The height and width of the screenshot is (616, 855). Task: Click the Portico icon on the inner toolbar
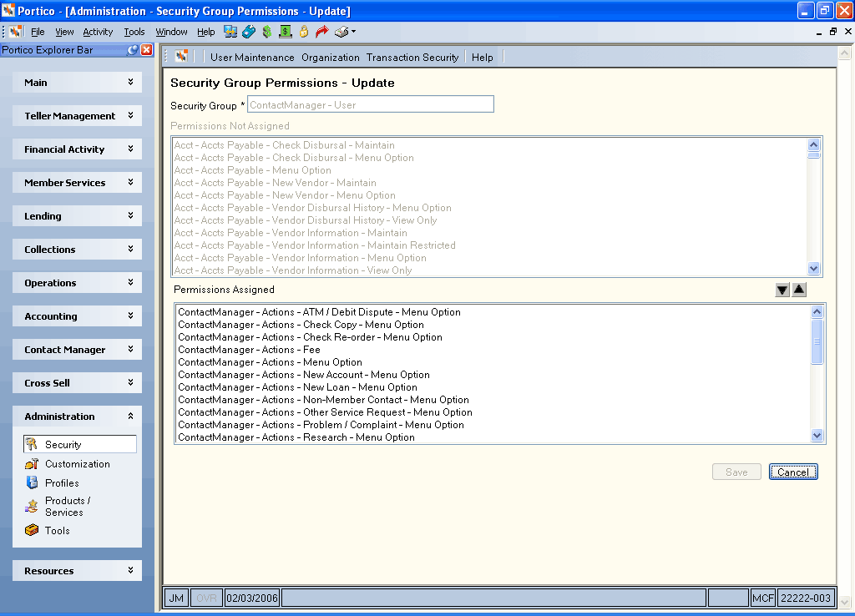pos(181,56)
